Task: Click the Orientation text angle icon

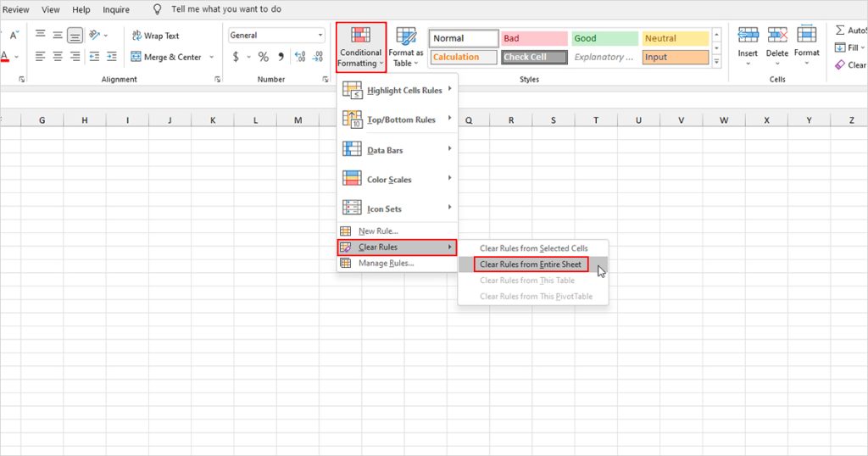Action: [95, 36]
